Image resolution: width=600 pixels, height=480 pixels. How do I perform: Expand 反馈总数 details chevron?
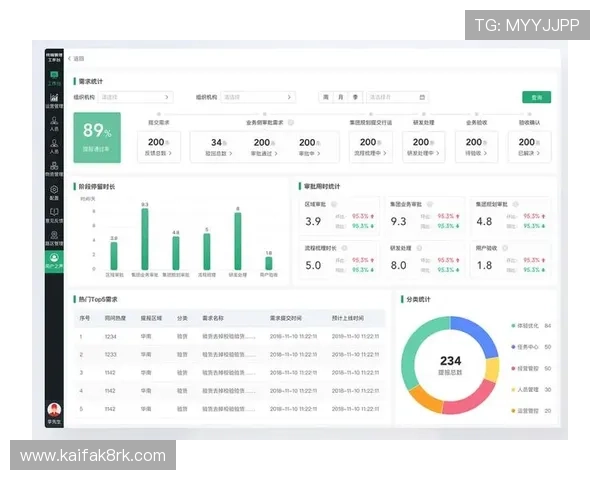click(x=170, y=153)
